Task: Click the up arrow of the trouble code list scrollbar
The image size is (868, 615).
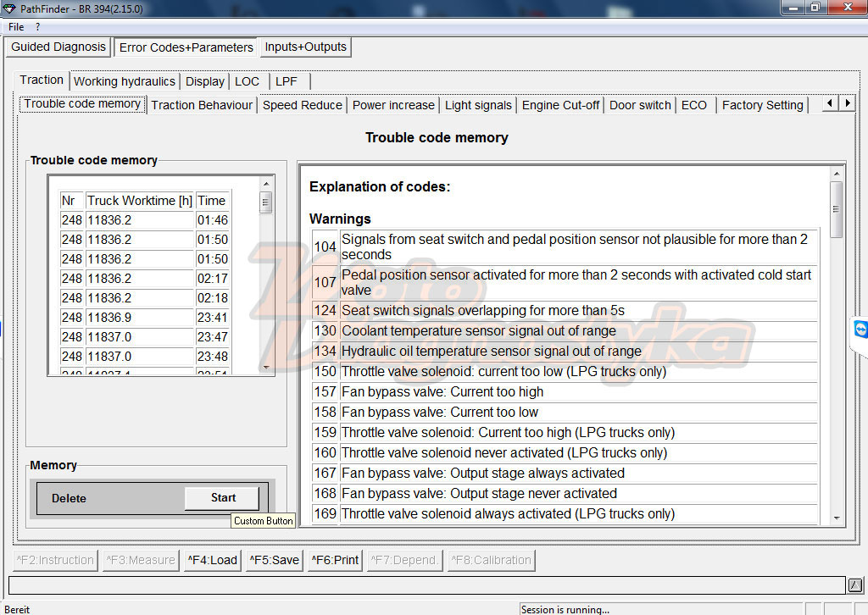Action: point(266,183)
